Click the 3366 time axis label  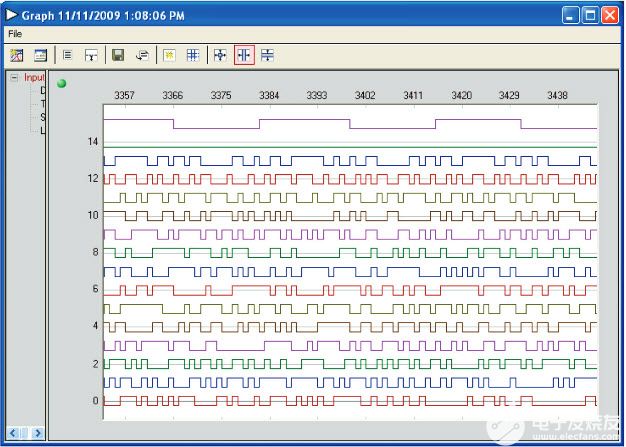click(172, 95)
